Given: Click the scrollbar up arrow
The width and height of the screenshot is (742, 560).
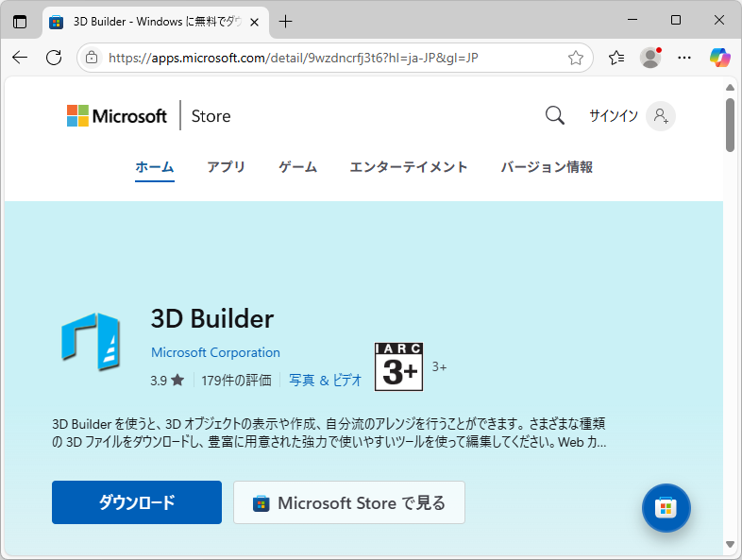Looking at the screenshot, I should (x=730, y=87).
